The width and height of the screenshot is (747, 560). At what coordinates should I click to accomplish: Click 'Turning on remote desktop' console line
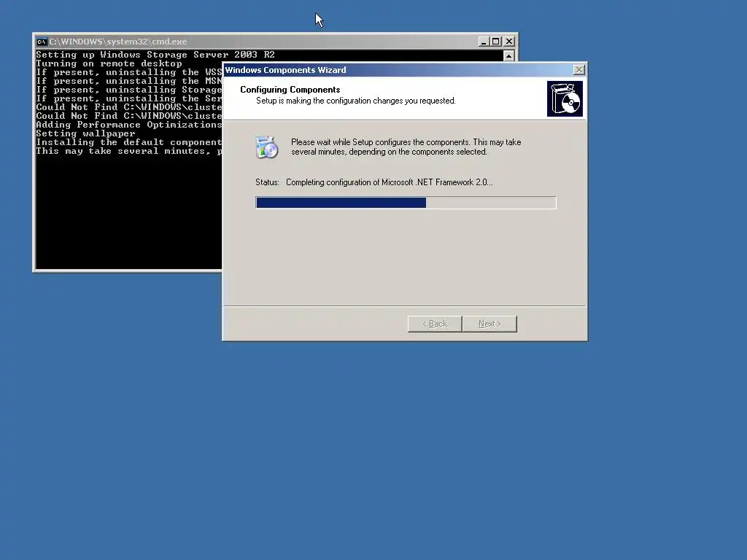109,63
